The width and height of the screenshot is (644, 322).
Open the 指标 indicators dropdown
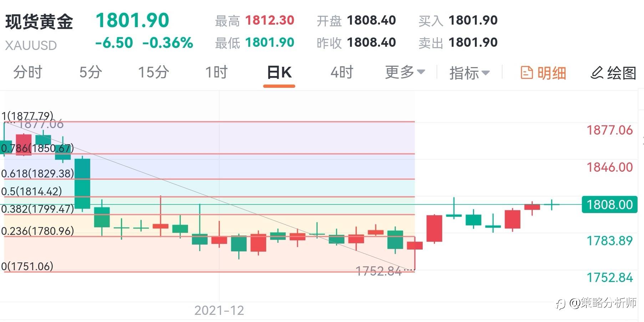(469, 73)
